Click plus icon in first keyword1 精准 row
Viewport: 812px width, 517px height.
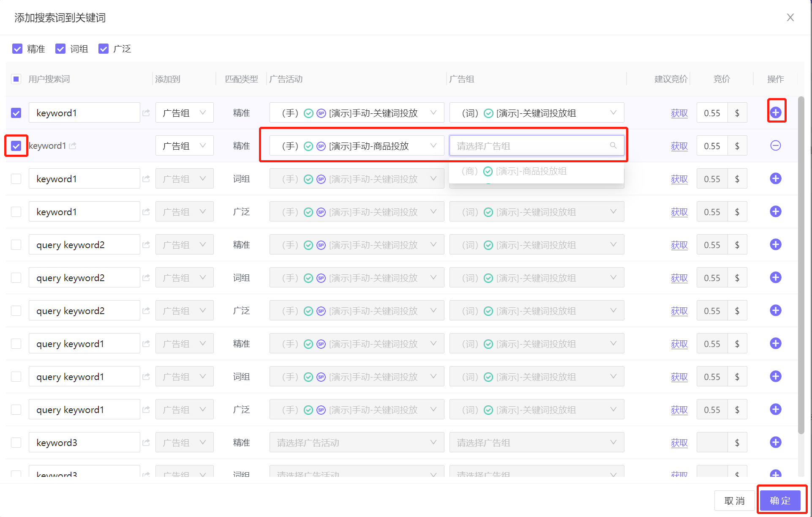(x=776, y=112)
